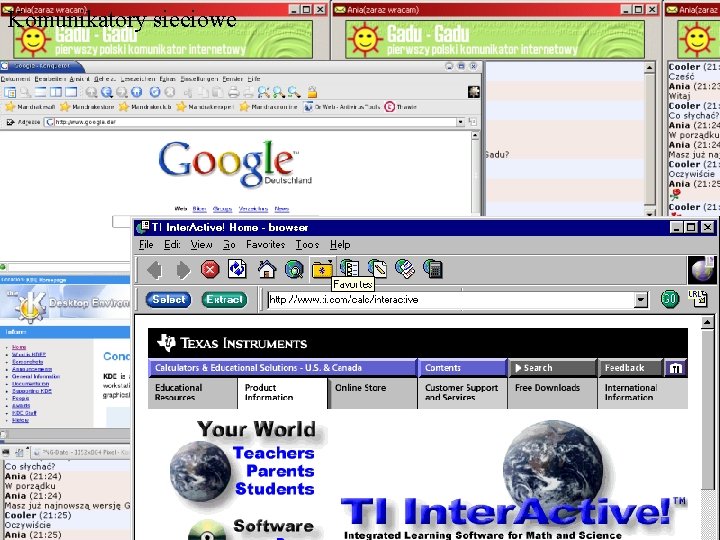Screen dimensions: 720x540
Task: Expand Konqueror address bar dropdown
Action: coord(460,122)
